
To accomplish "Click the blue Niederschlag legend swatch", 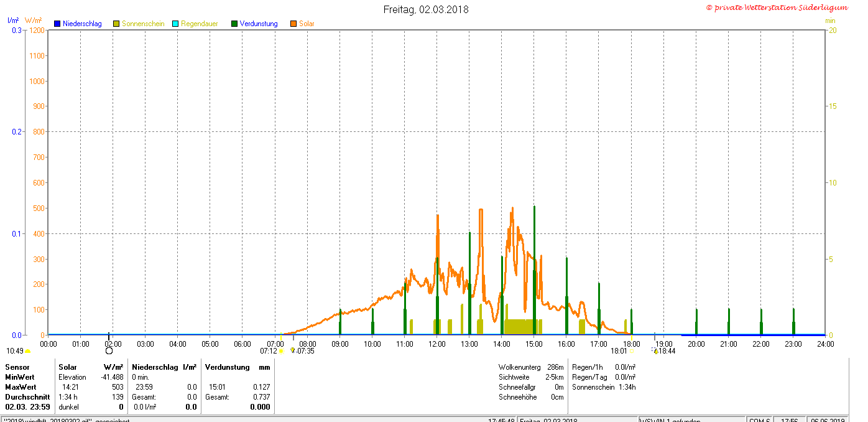I will click(57, 24).
